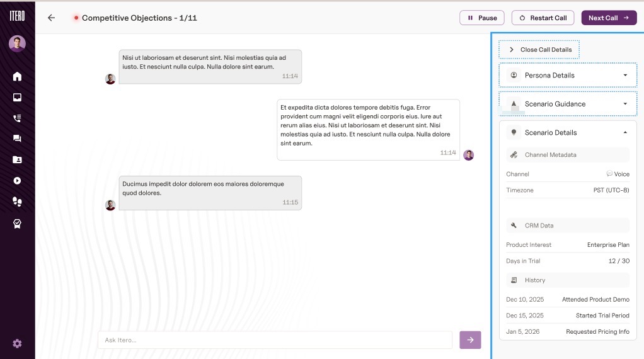The image size is (644, 359).
Task: Click the 'PST (UTC-8)' timezone value
Action: click(x=611, y=190)
